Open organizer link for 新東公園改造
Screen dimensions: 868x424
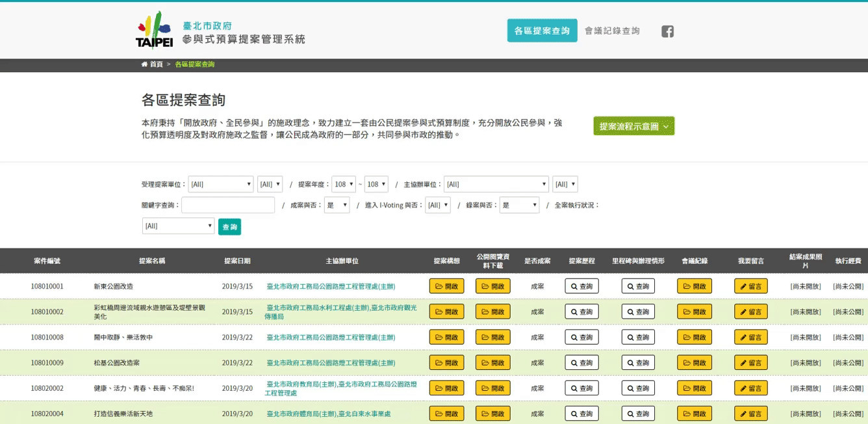(x=331, y=286)
